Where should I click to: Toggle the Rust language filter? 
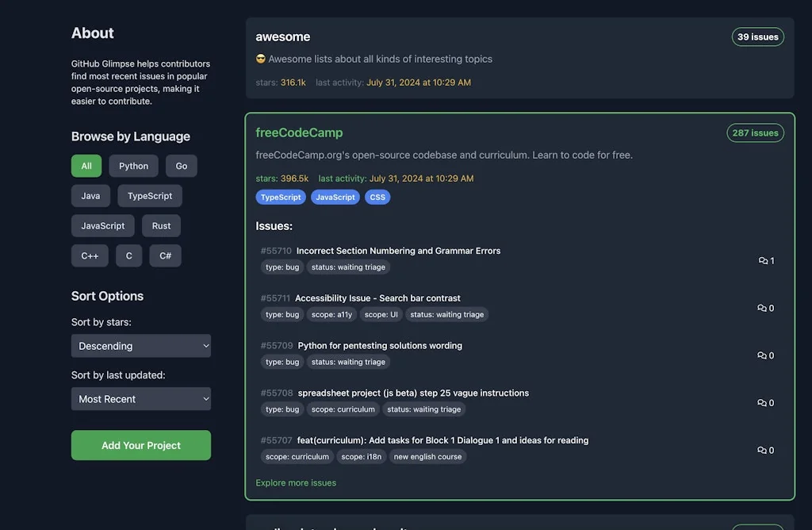click(x=161, y=225)
